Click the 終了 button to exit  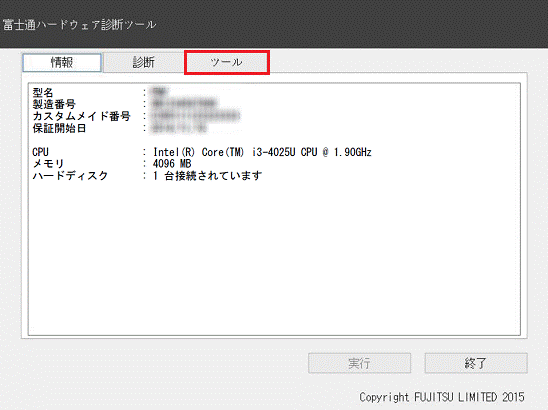pos(476,363)
